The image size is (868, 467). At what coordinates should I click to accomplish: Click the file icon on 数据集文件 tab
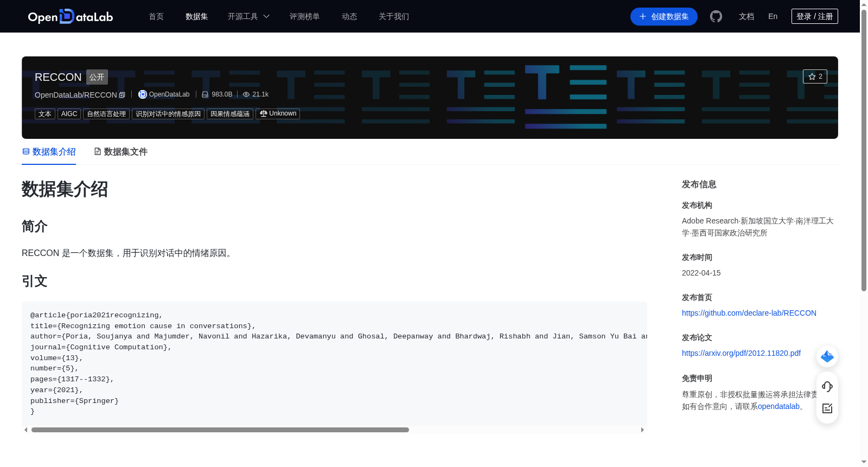tap(98, 151)
